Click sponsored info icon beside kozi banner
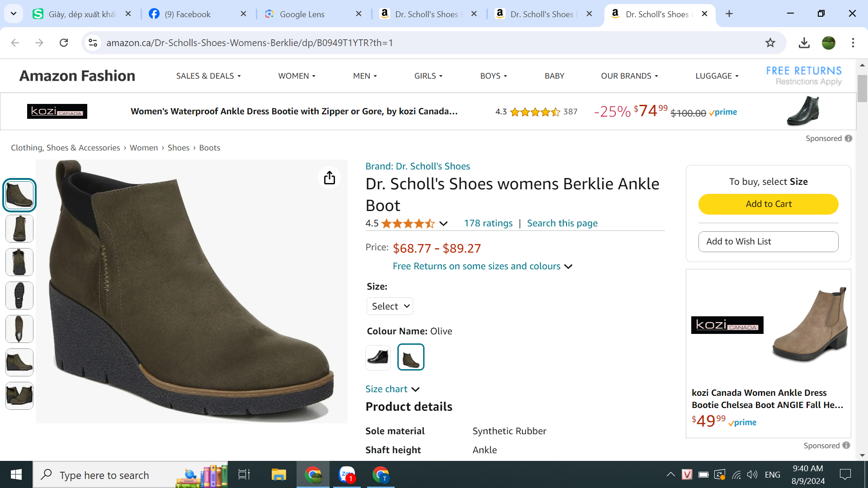This screenshot has width=868, height=488. (849, 138)
